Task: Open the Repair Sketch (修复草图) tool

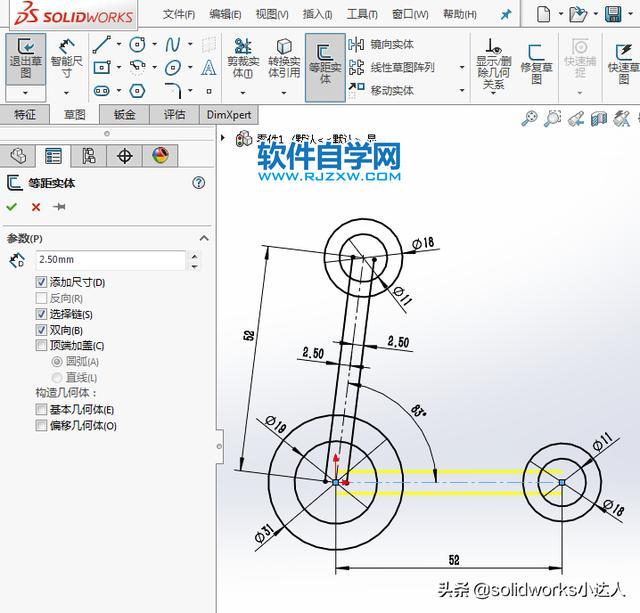Action: (536, 62)
